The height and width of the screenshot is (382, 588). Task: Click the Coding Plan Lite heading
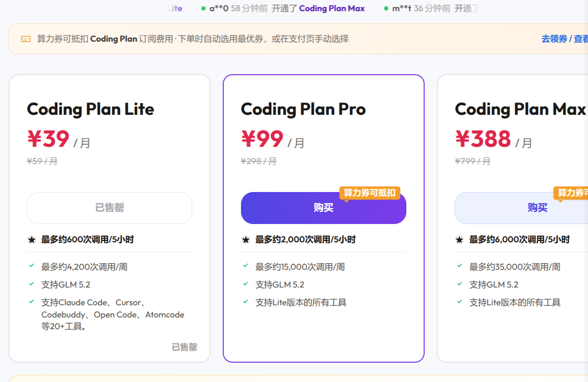(x=90, y=109)
